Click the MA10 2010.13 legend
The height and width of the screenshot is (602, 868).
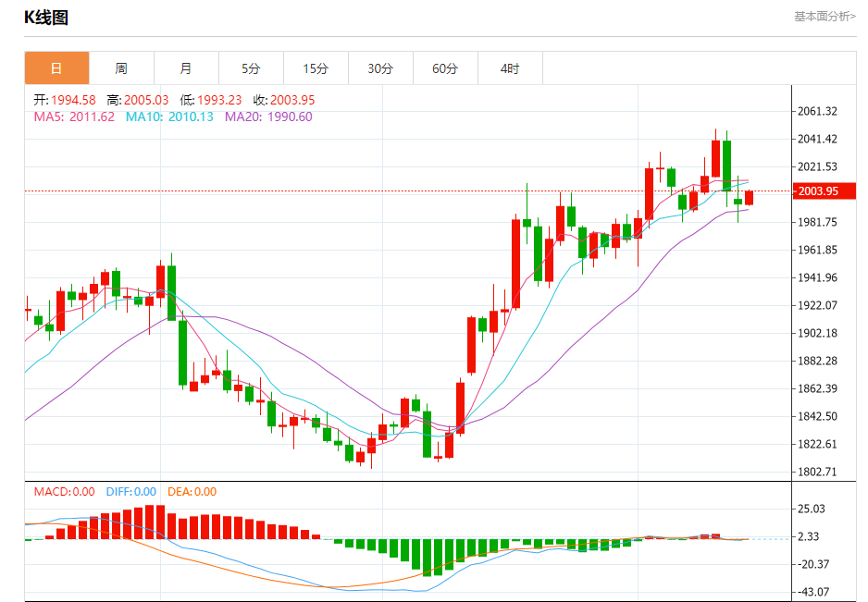pyautogui.click(x=169, y=117)
